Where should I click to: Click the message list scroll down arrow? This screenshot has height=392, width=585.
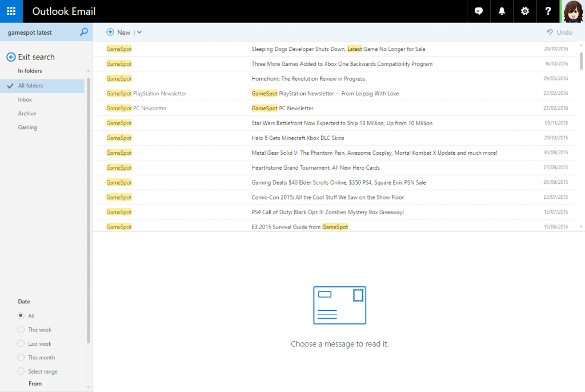tap(581, 227)
